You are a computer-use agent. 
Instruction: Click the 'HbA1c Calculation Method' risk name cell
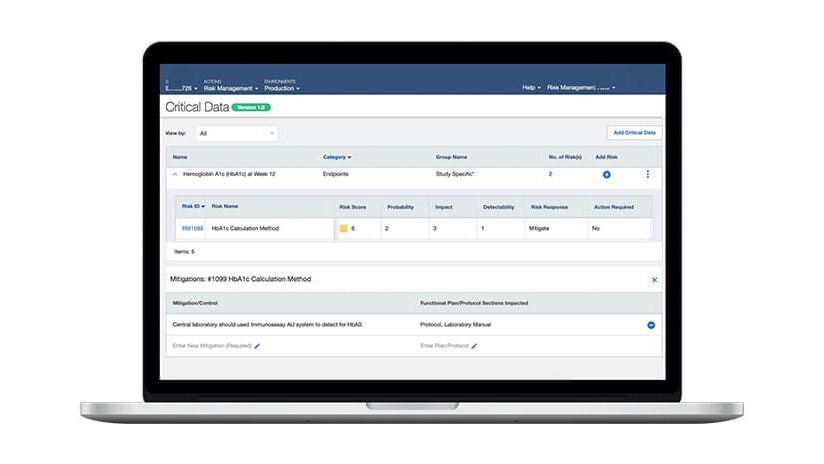[x=245, y=229]
